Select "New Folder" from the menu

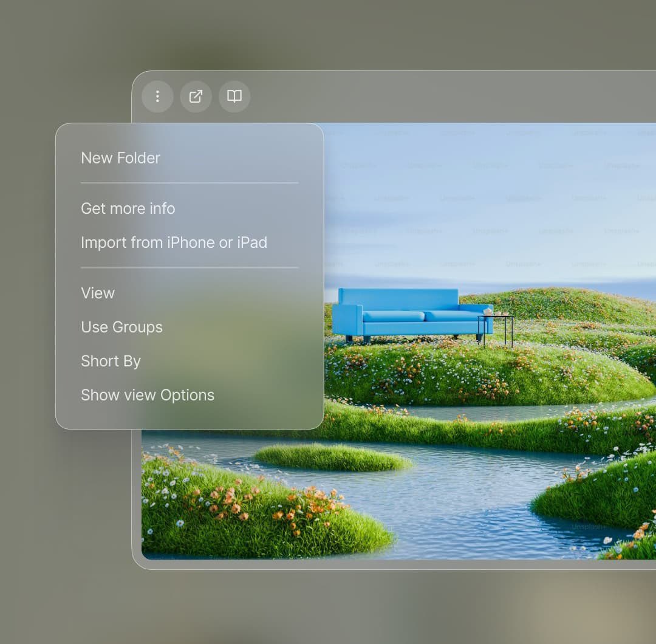pos(120,158)
